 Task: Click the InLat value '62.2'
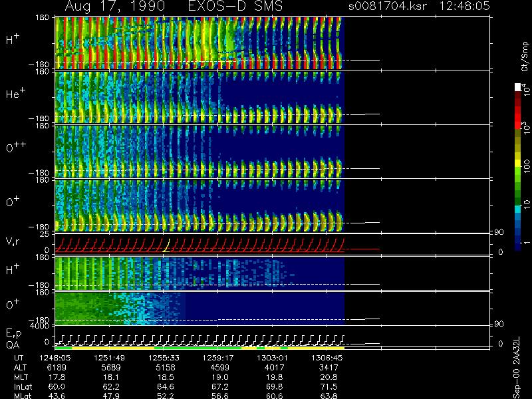(111, 386)
